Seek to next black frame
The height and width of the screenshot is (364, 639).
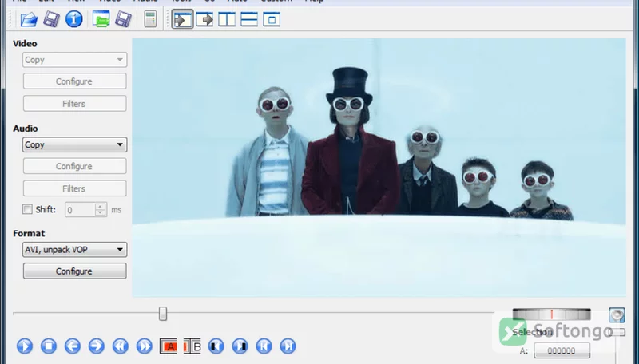click(x=240, y=346)
